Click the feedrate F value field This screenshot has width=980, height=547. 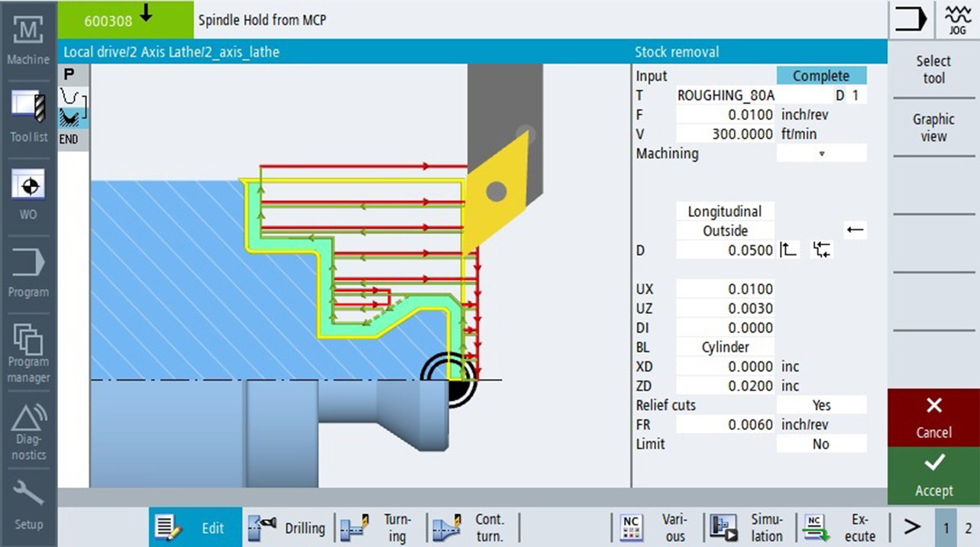725,115
